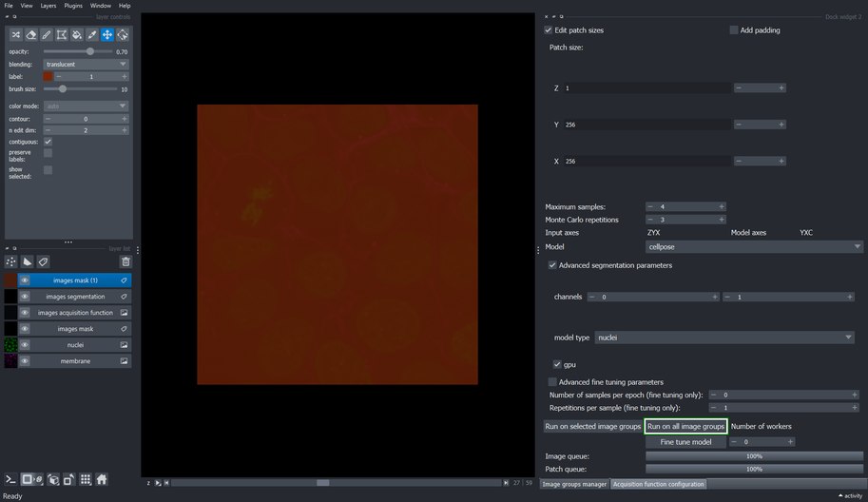This screenshot has width=868, height=502.
Task: Click Run on all image groups
Action: (x=685, y=426)
